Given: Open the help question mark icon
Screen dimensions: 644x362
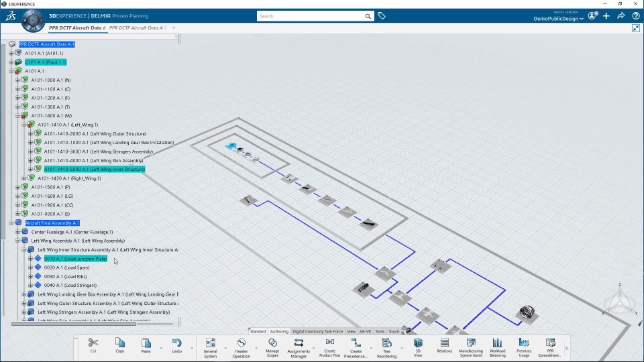Looking at the screenshot, I should (x=636, y=16).
